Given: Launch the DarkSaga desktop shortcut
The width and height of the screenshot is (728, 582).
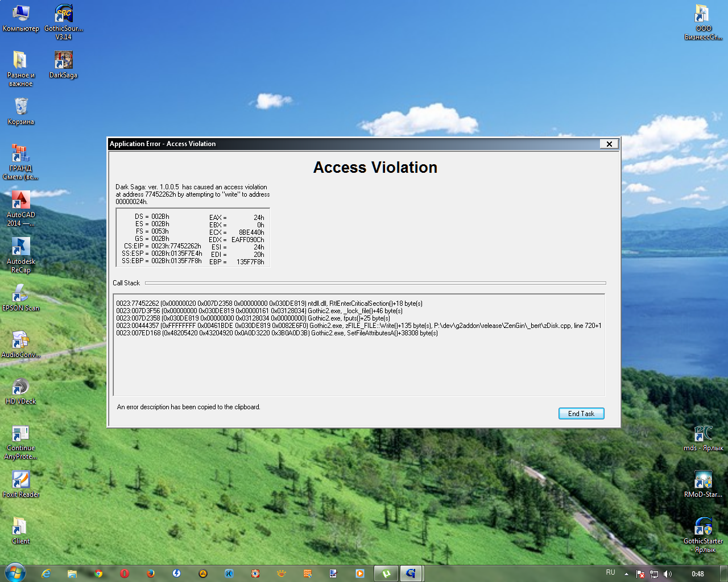Looking at the screenshot, I should pyautogui.click(x=63, y=64).
